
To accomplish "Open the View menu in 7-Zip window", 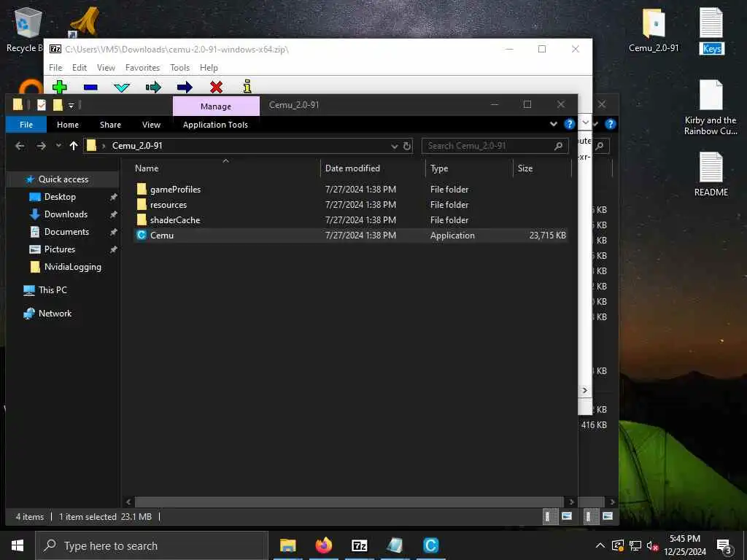I will pyautogui.click(x=106, y=68).
